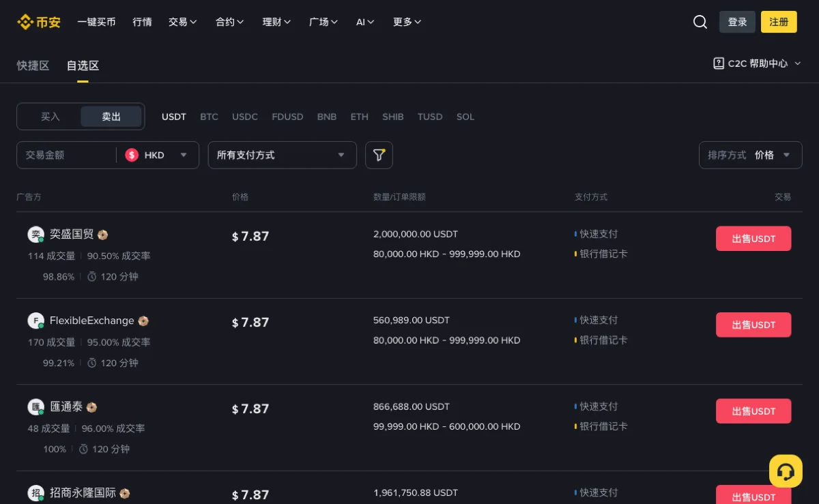Viewport: 819px width, 504px height.
Task: Click the 2,000,000.00 USDT quantity text
Action: point(416,234)
